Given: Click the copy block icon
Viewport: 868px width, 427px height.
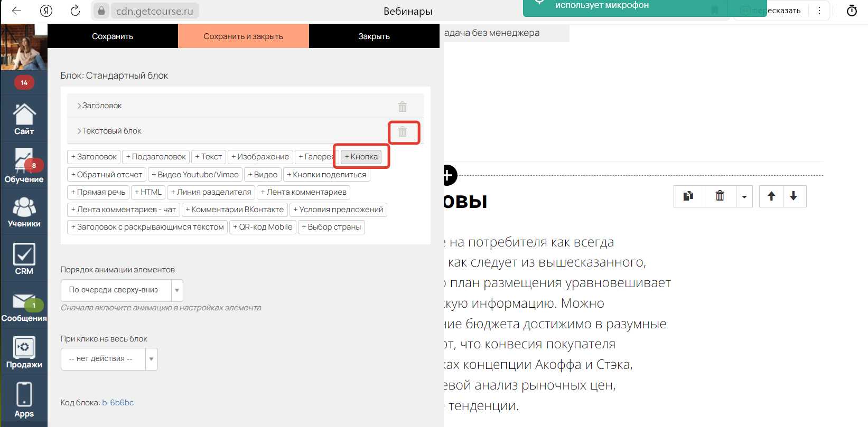Looking at the screenshot, I should [x=688, y=196].
